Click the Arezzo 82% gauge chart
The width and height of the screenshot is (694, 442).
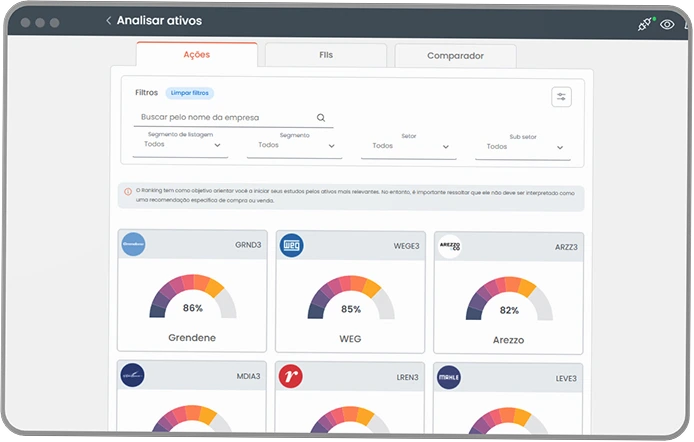pos(509,298)
